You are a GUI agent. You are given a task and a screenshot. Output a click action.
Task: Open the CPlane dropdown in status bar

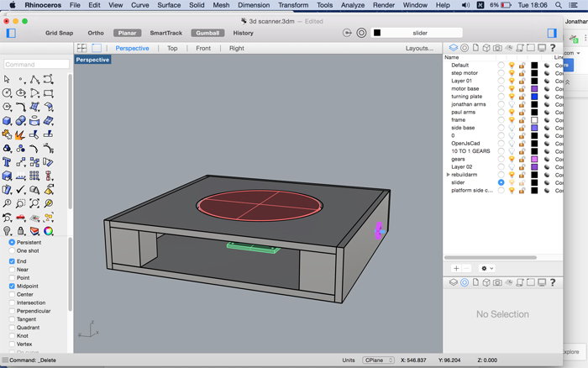coord(378,360)
